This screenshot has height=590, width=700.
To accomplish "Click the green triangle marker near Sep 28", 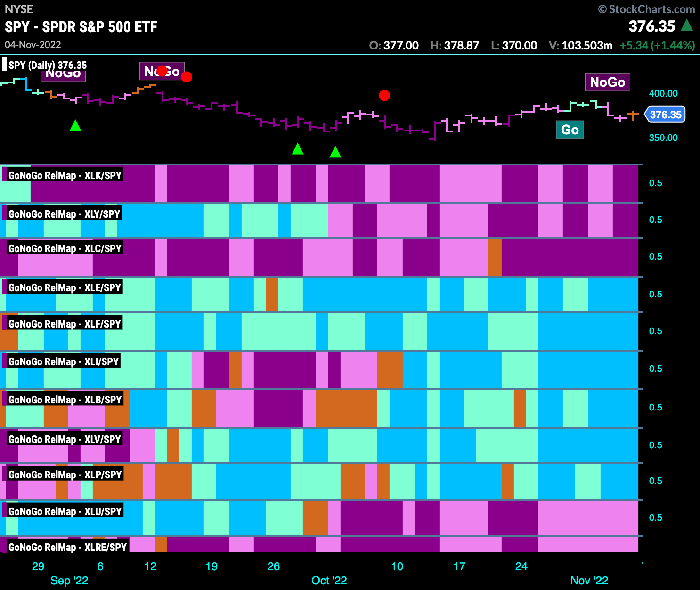I will pyautogui.click(x=298, y=149).
